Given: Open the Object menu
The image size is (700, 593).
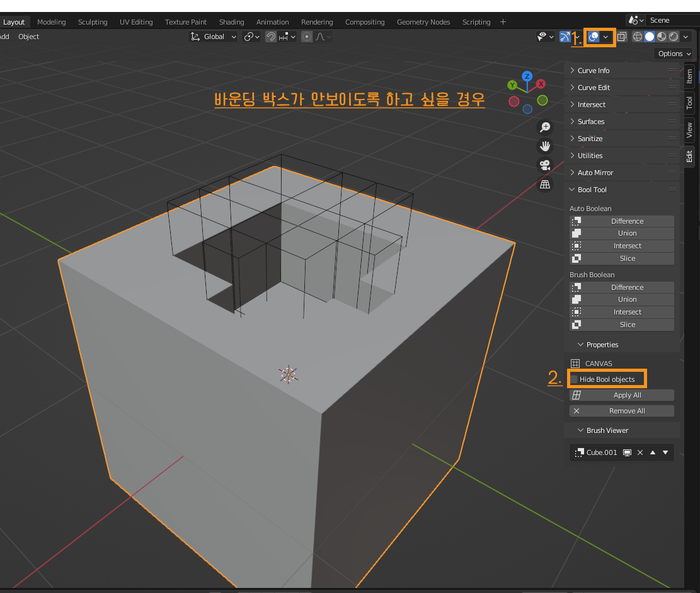Looking at the screenshot, I should tap(28, 37).
